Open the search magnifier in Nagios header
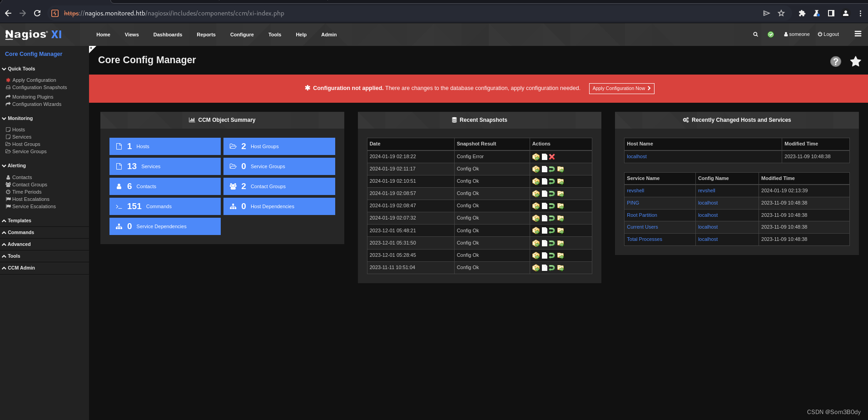The height and width of the screenshot is (420, 868). (755, 35)
